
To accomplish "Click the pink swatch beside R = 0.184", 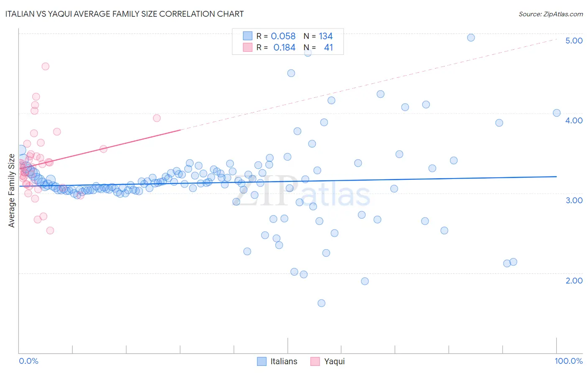I will click(248, 47).
